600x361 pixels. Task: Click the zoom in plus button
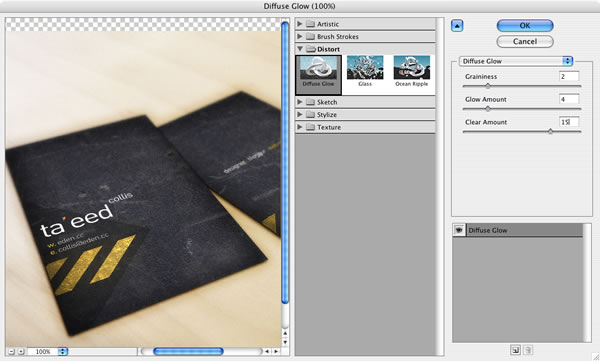point(21,351)
